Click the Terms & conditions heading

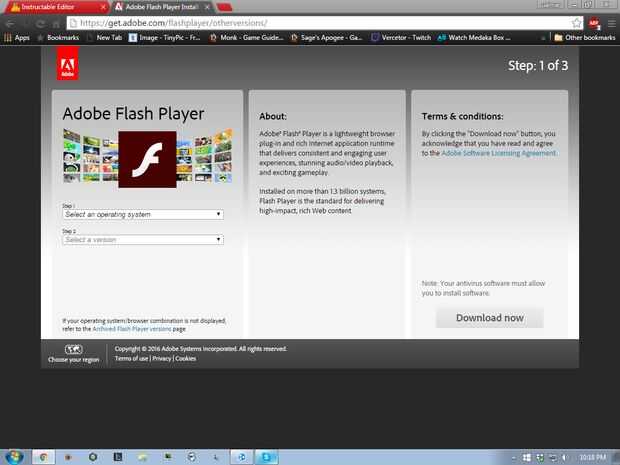coord(462,116)
